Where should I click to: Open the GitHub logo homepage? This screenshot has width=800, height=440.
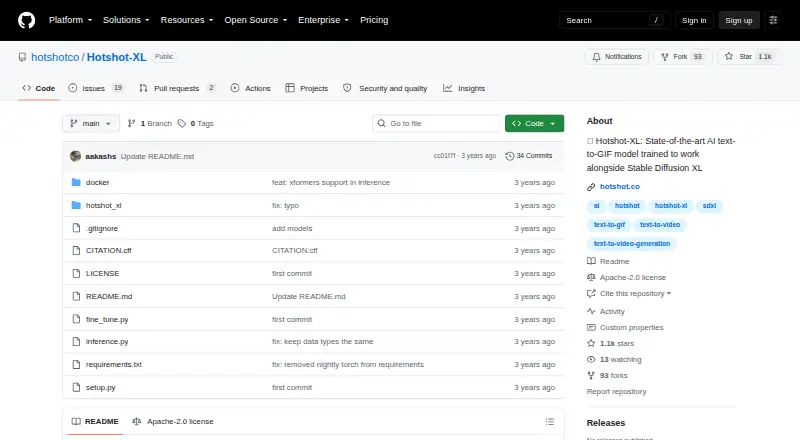pos(27,20)
